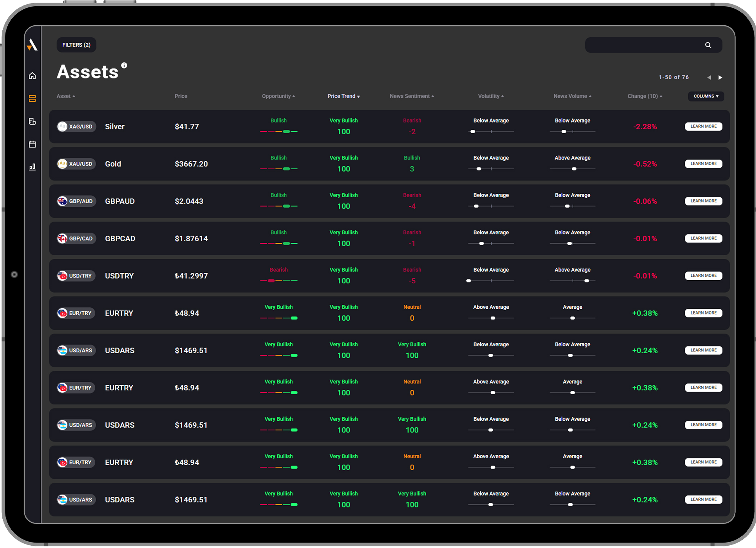Click the search magnifier icon
756x548 pixels.
point(708,45)
